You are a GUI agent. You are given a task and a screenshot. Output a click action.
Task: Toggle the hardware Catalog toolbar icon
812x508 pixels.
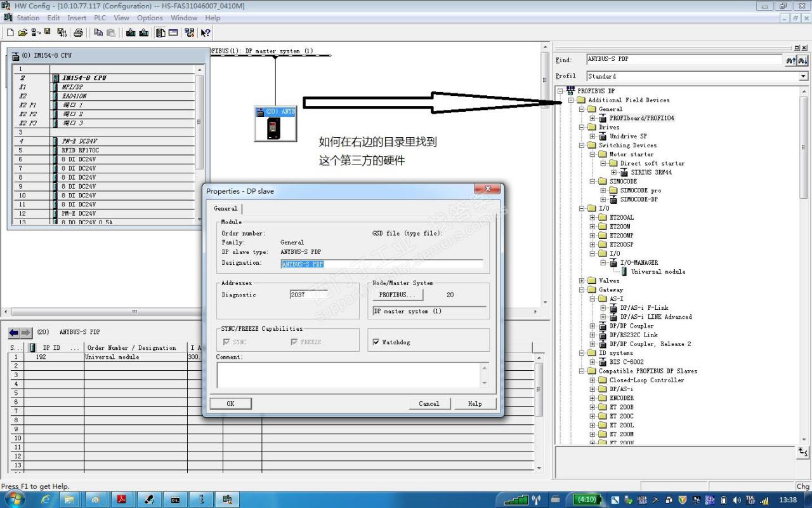(161, 32)
